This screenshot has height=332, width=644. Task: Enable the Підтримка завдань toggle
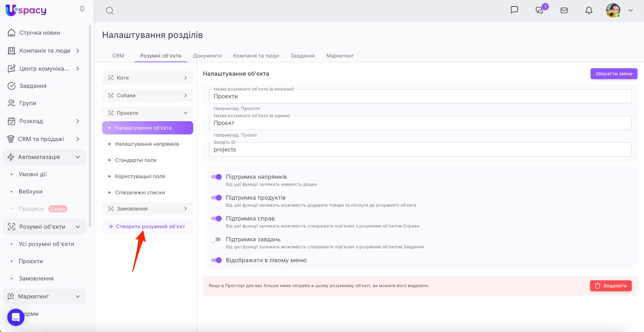pos(216,239)
